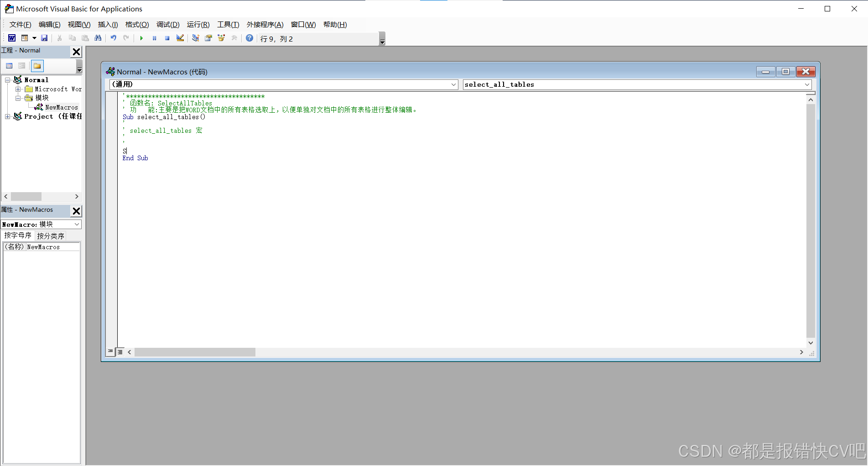Select NewMacros module in project tree
The image size is (868, 466).
[62, 107]
